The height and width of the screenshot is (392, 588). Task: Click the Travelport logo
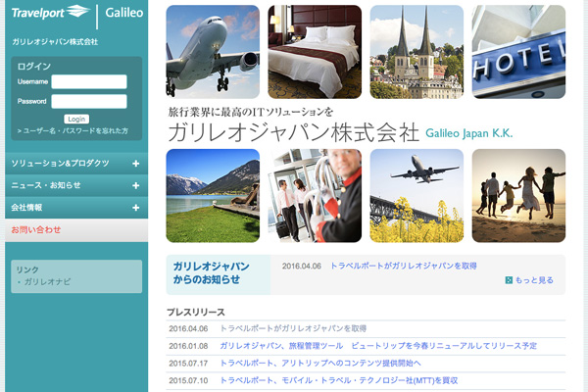[51, 12]
